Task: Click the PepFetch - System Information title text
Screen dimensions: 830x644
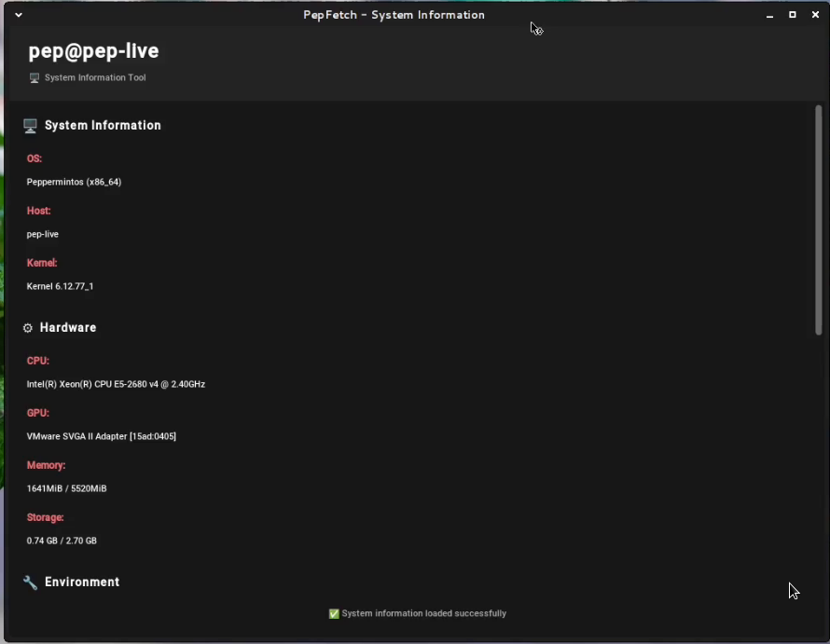Action: click(x=394, y=15)
